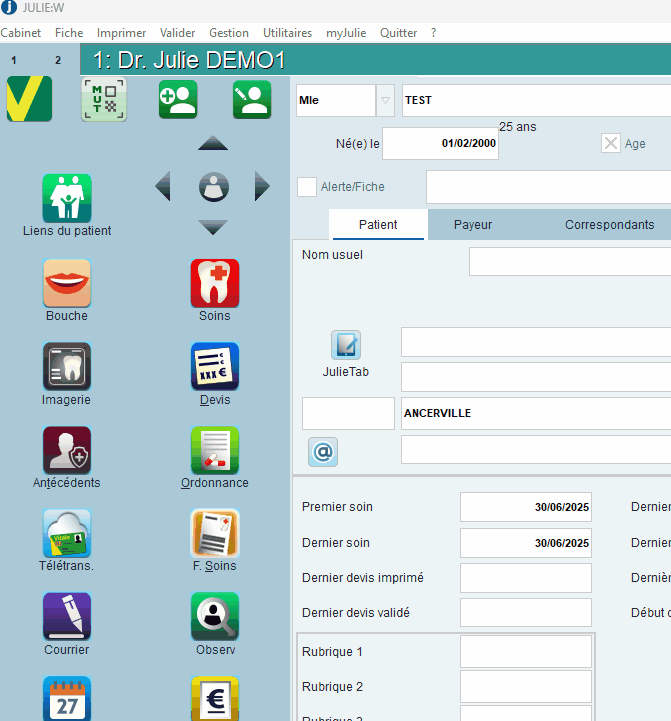
Task: Open the euro payment icon
Action: click(215, 698)
